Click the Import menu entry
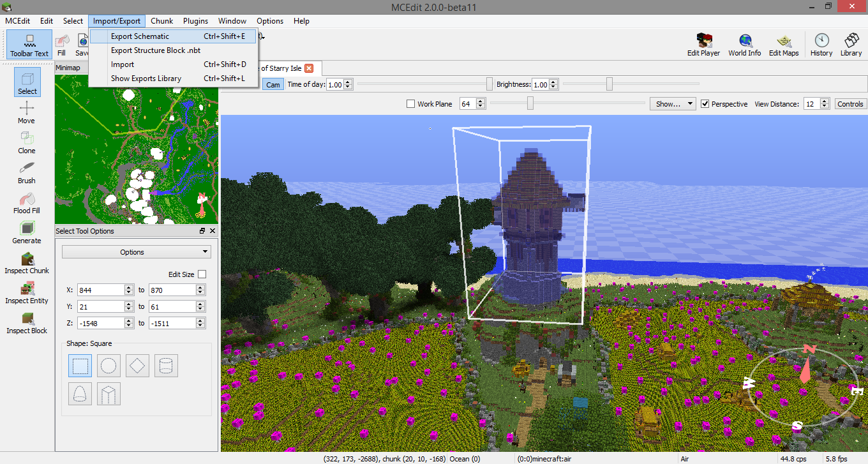868x464 pixels. [x=174, y=64]
